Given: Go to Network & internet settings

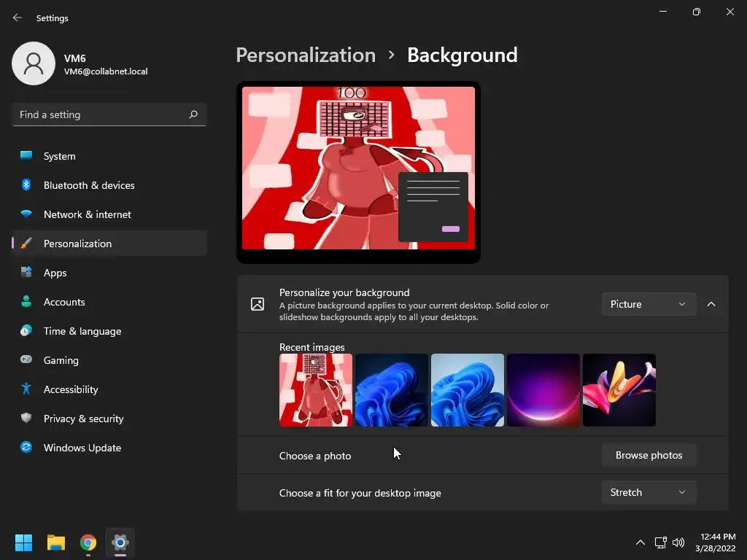Looking at the screenshot, I should coord(109,214).
